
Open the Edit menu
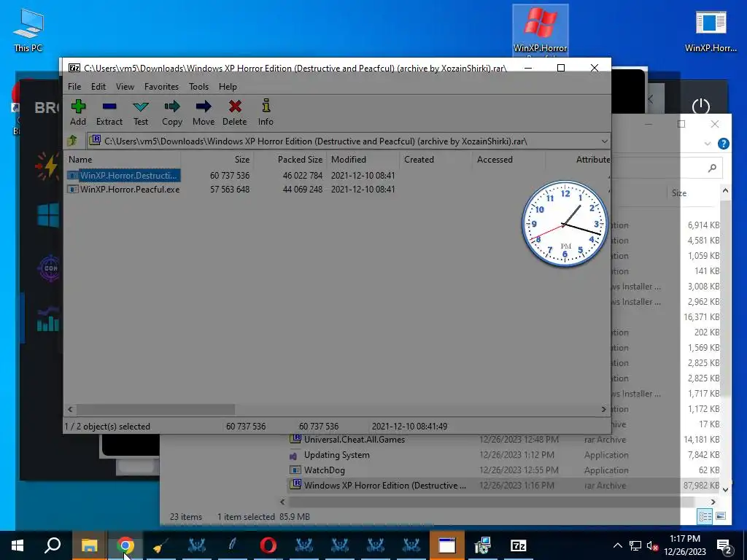[x=98, y=87]
